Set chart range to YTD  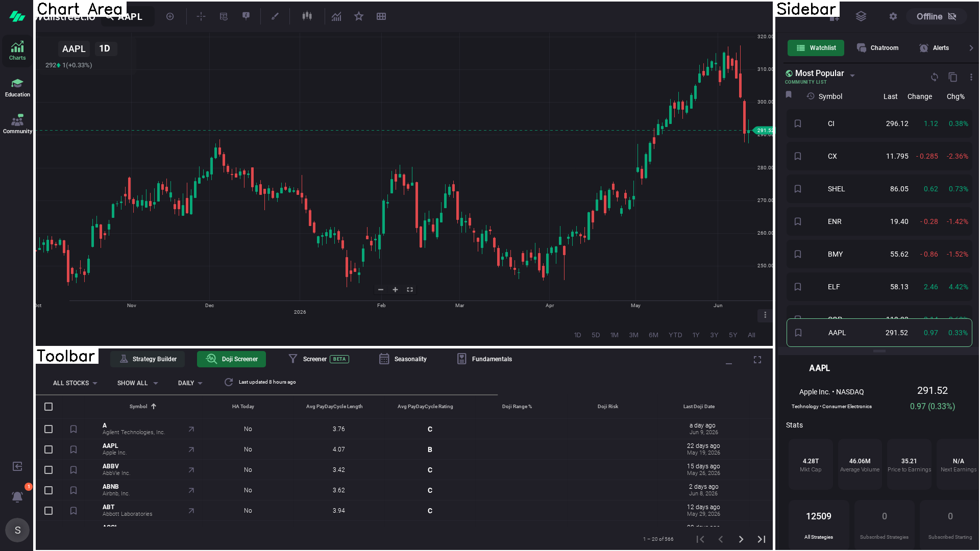[675, 335]
